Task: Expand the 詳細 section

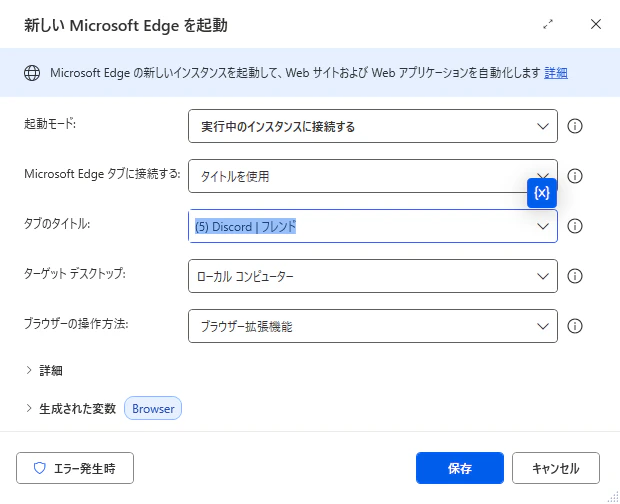Action: [x=43, y=370]
